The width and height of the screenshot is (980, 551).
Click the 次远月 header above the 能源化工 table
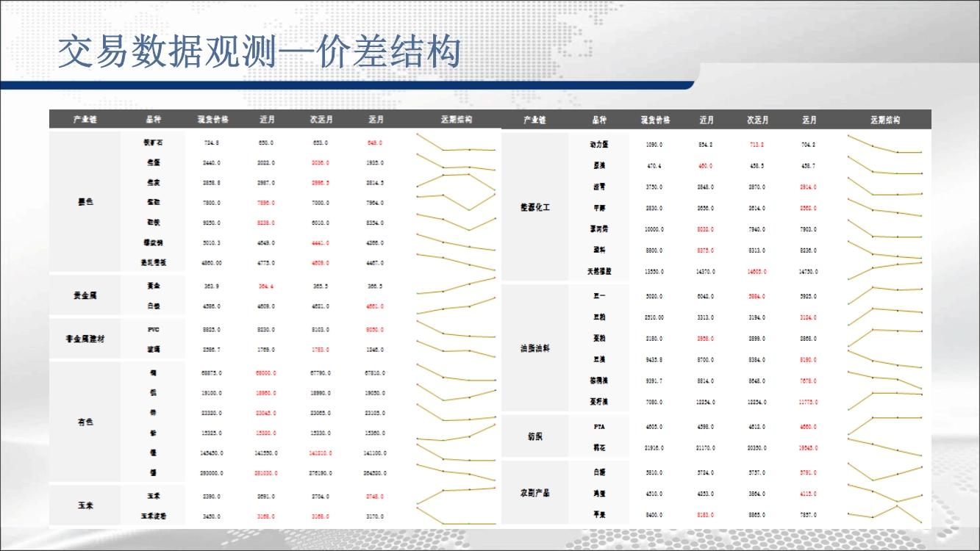757,120
